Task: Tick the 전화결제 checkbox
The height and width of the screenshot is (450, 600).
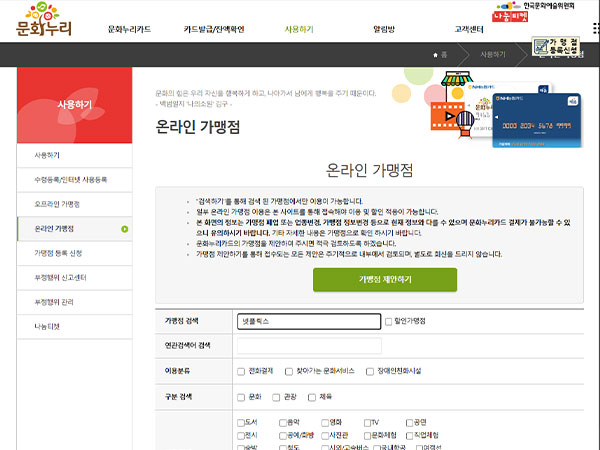Action: point(241,371)
